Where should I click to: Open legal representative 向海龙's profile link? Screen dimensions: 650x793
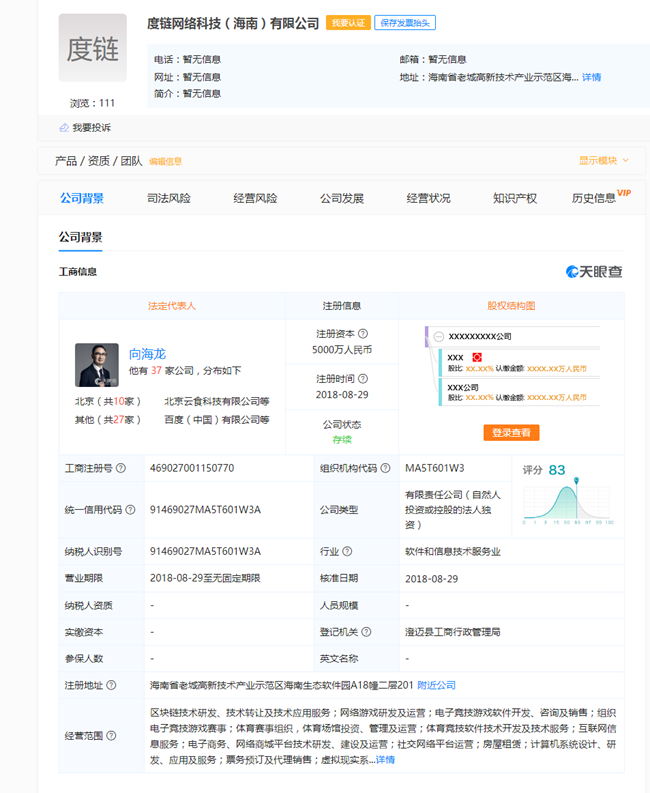click(147, 354)
